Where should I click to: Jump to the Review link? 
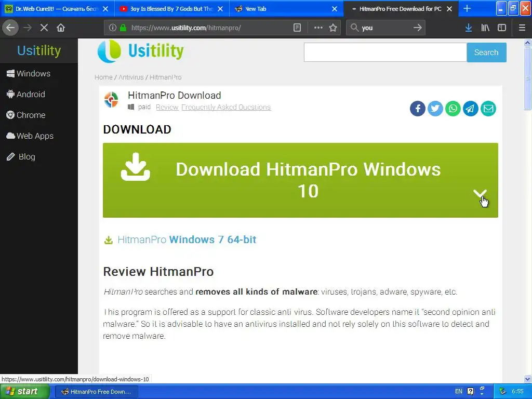pos(167,107)
